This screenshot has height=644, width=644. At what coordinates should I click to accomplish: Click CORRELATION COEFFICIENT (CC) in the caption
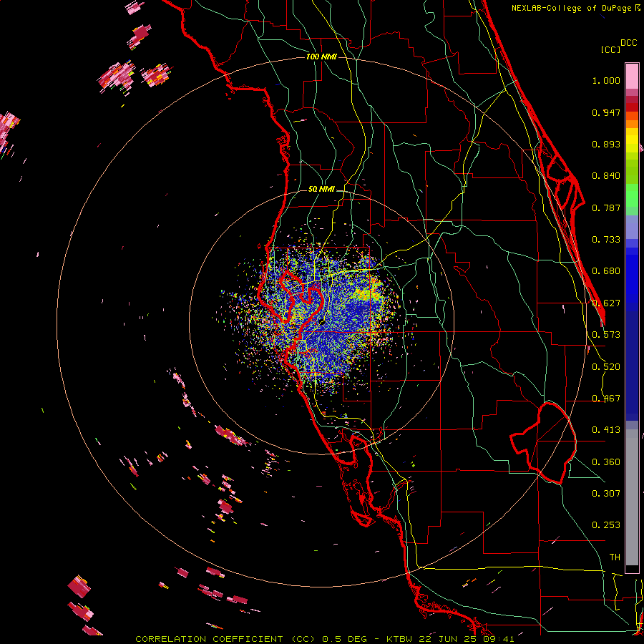pyautogui.click(x=225, y=639)
